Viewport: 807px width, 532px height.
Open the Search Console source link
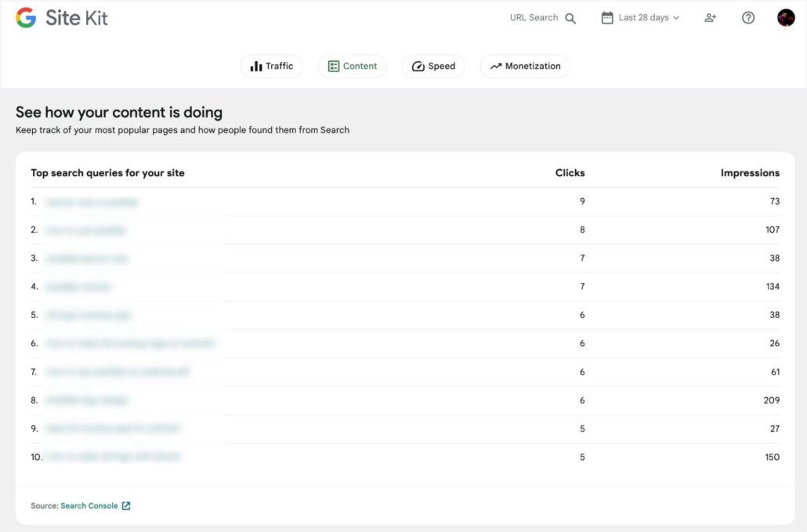point(89,506)
